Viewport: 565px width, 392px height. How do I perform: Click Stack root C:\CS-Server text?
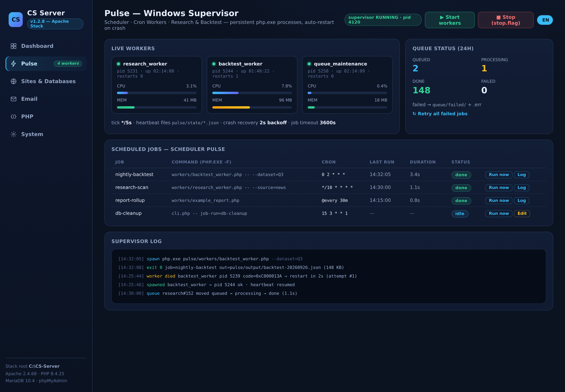[x=32, y=366]
